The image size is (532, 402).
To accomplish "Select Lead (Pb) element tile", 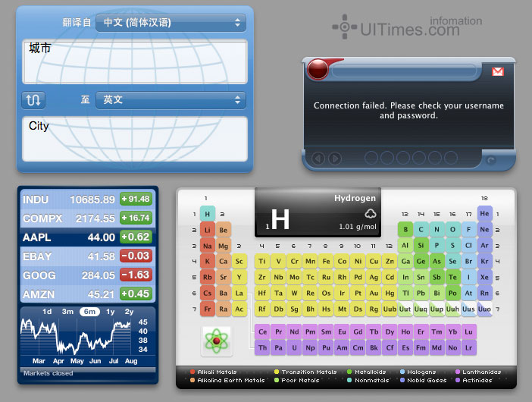I will [x=421, y=293].
